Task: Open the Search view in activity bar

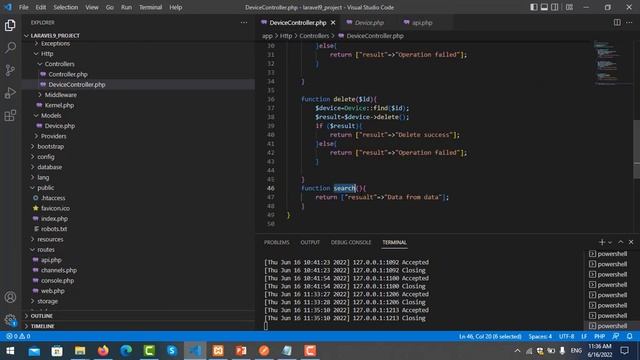Action: coord(10,48)
